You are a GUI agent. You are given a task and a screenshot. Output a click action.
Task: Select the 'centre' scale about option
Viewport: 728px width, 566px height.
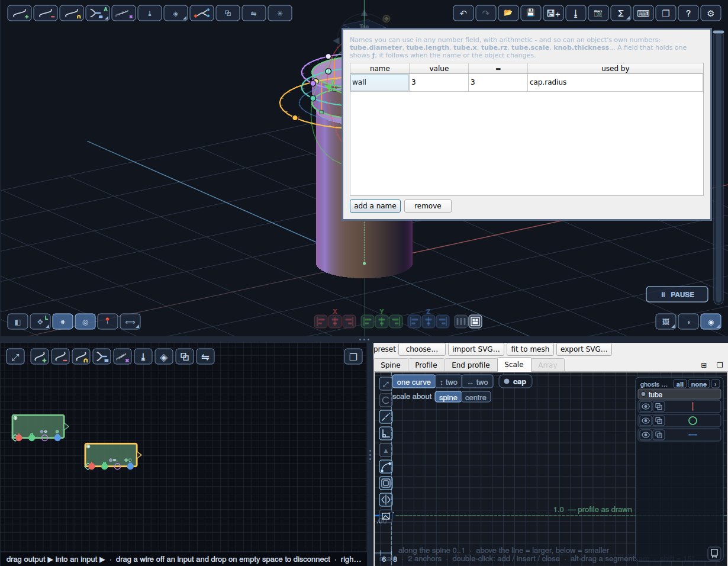point(476,397)
